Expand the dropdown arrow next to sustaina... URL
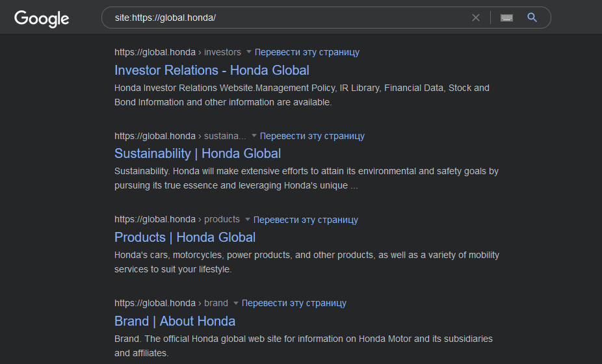Image resolution: width=602 pixels, height=364 pixels. click(254, 136)
